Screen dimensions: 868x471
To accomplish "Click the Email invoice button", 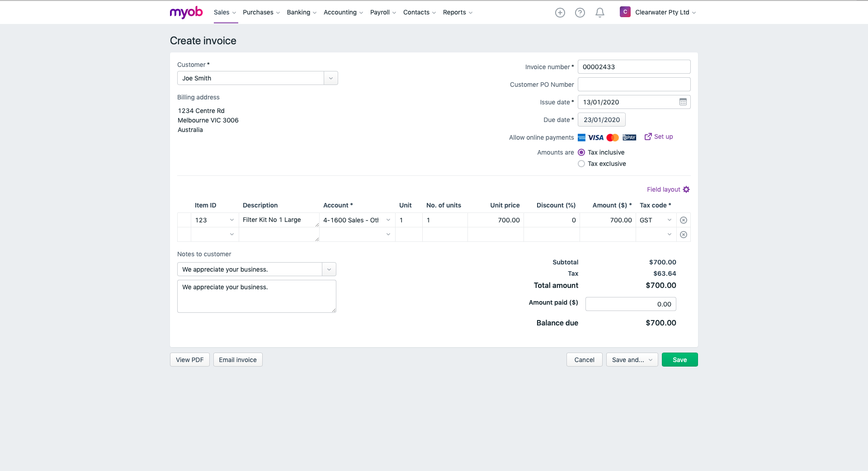I will tap(237, 359).
